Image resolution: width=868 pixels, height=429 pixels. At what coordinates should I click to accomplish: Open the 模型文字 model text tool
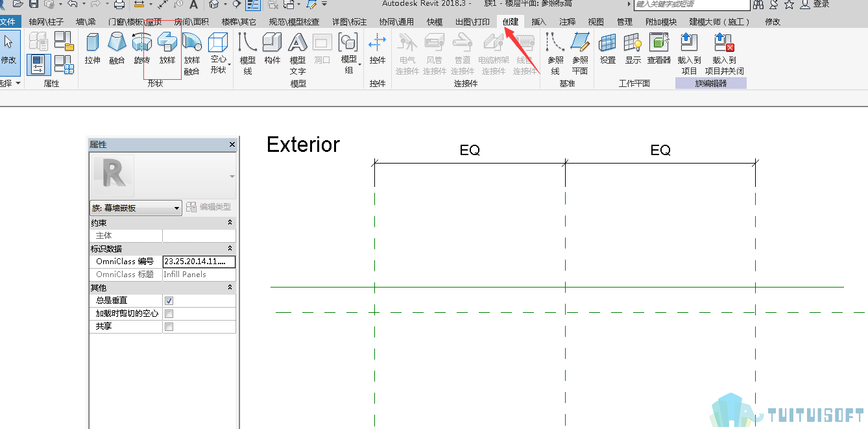pos(298,53)
